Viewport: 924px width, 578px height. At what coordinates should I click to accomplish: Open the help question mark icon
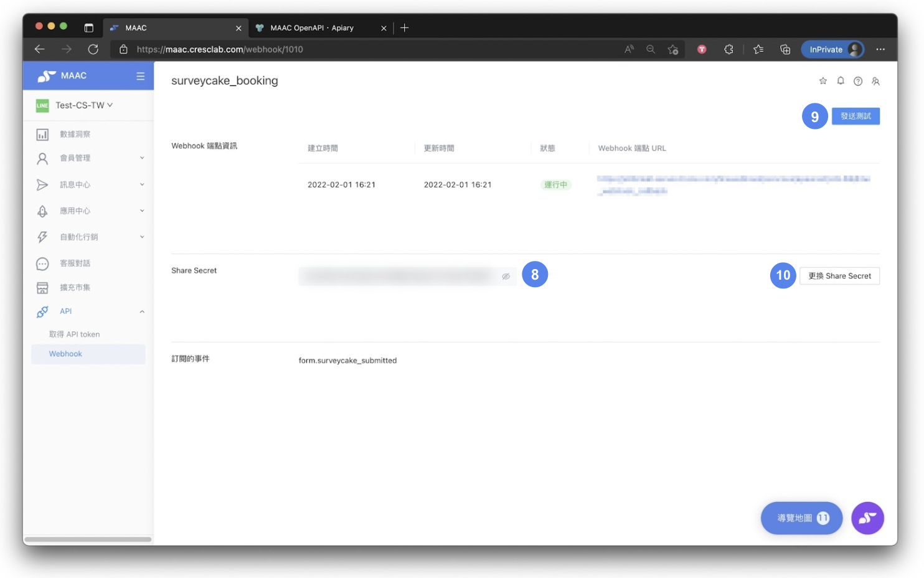pos(858,81)
